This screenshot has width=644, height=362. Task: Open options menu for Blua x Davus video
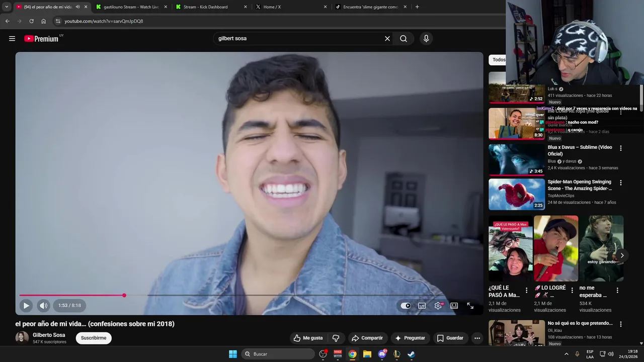(620, 148)
